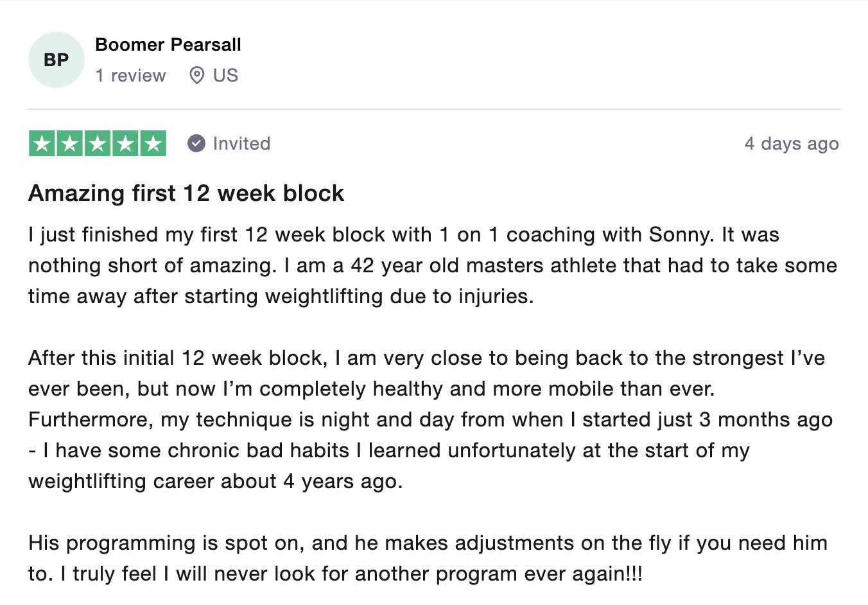Click the US country label
The image size is (868, 605).
pos(225,75)
